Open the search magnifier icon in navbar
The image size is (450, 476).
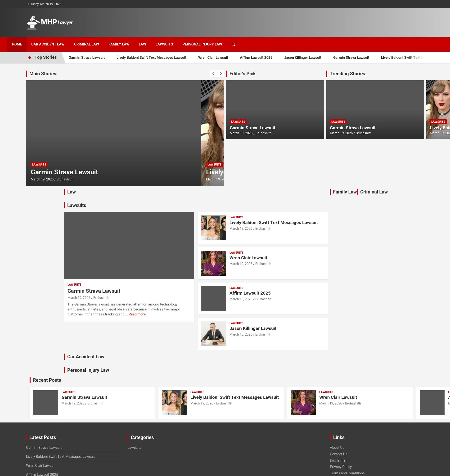[233, 44]
